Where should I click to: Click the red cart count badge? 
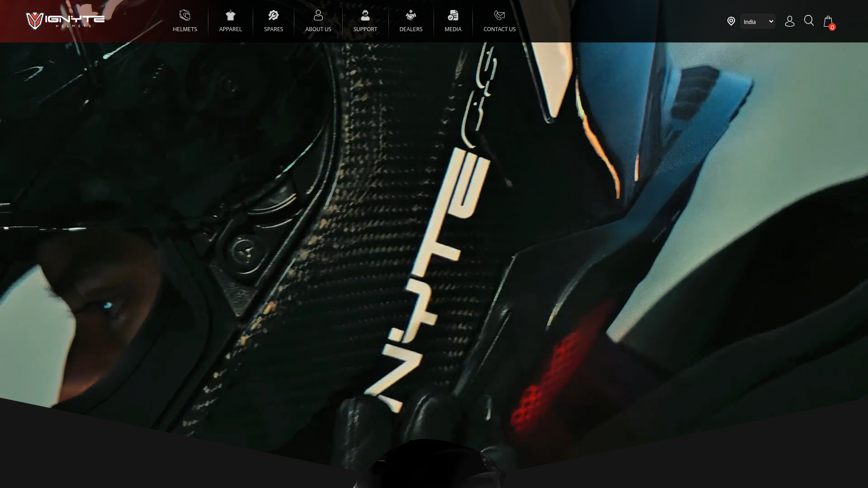coord(832,27)
